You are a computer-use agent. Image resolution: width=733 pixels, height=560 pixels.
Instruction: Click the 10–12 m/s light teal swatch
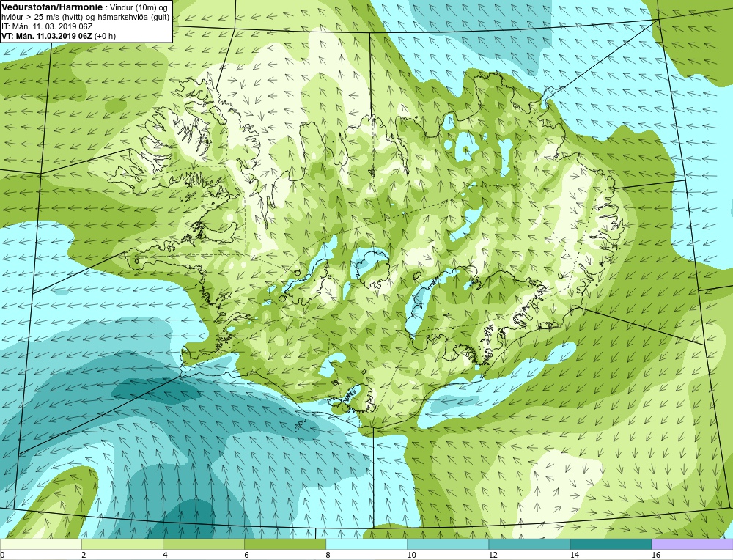pos(447,545)
